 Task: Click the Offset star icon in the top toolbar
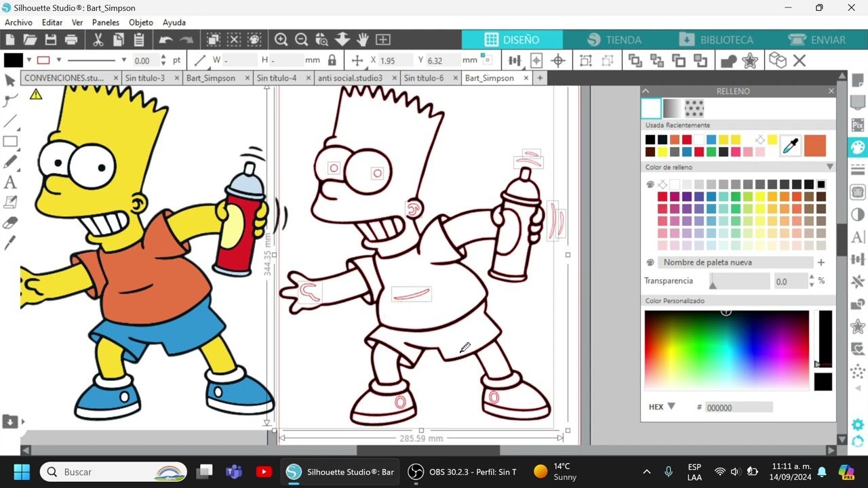pos(750,60)
